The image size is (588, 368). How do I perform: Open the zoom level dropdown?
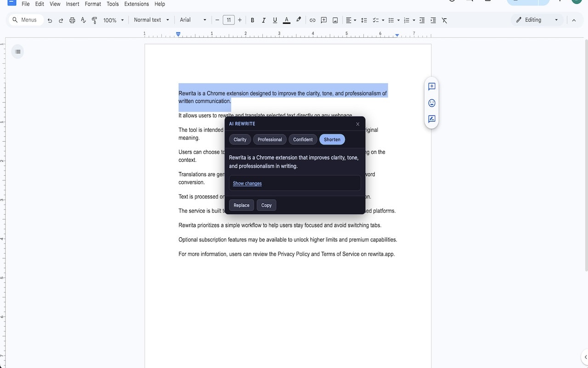113,20
